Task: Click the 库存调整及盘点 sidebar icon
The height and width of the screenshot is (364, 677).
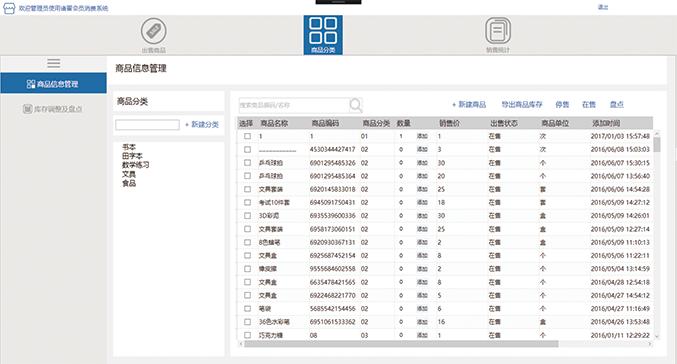Action: pyautogui.click(x=27, y=109)
